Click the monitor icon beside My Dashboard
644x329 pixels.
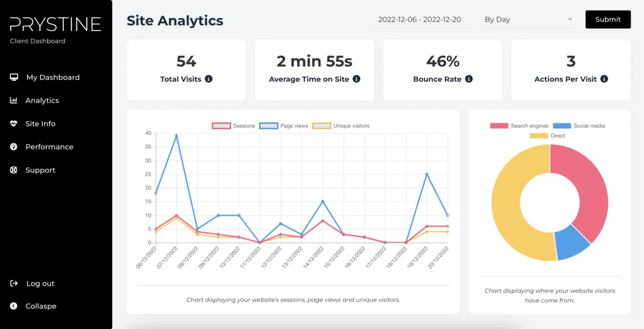click(x=14, y=77)
